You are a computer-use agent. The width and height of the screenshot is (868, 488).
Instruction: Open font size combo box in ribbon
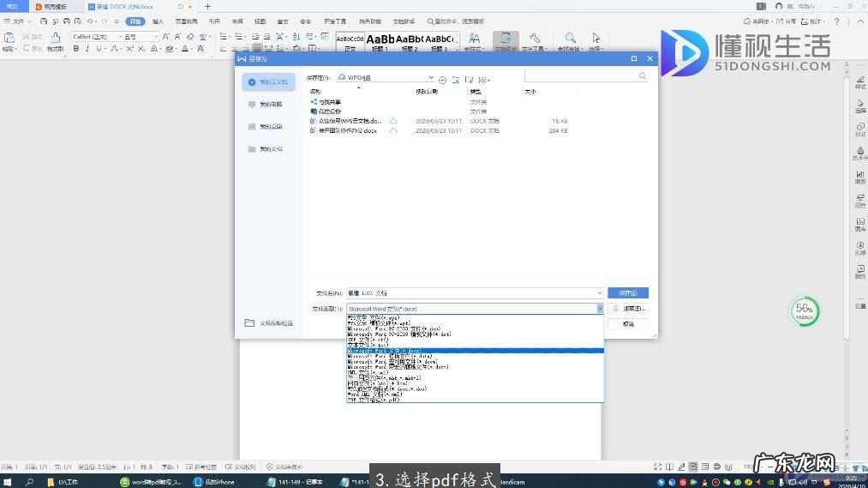(x=139, y=37)
